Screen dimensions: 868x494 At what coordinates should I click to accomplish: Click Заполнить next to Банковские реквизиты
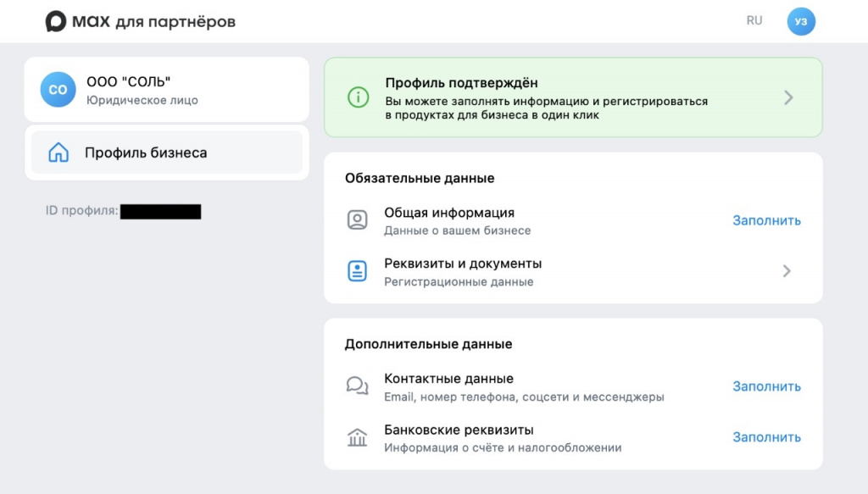pos(766,436)
